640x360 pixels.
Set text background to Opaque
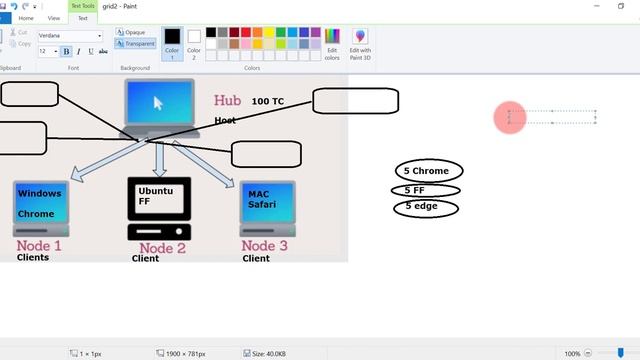tap(131, 32)
